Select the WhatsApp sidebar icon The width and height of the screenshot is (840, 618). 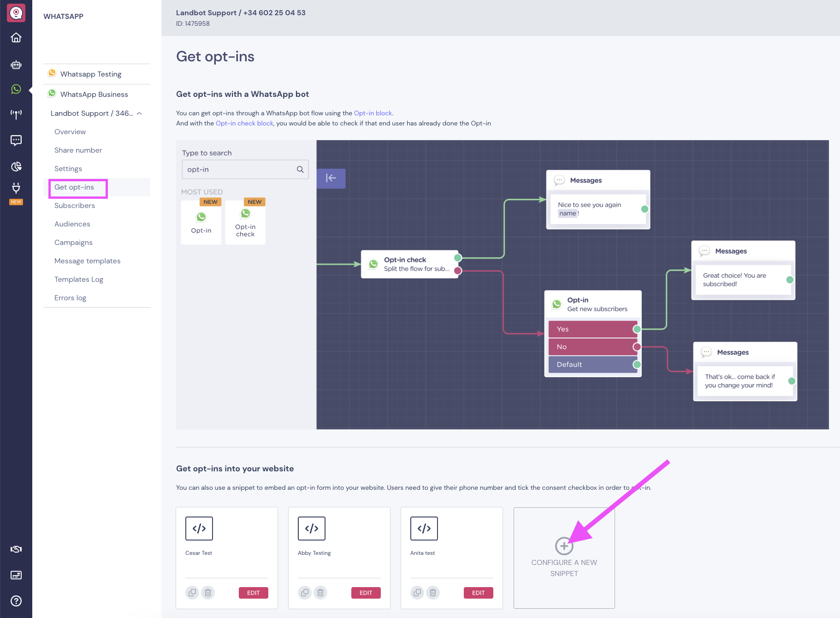coord(16,89)
